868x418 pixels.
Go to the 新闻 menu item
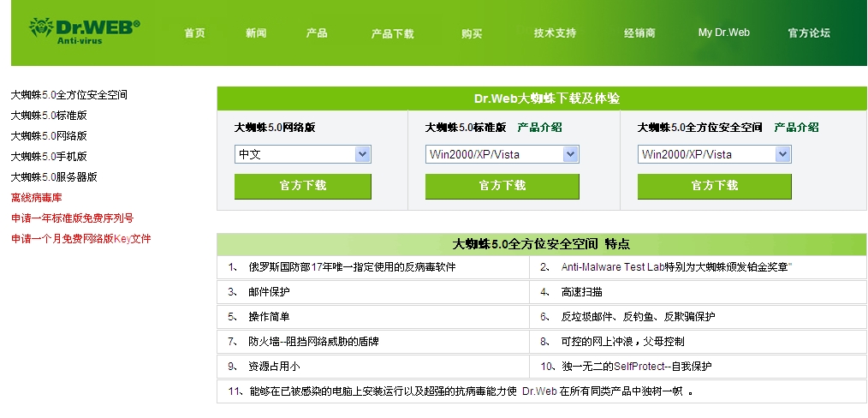pyautogui.click(x=256, y=33)
